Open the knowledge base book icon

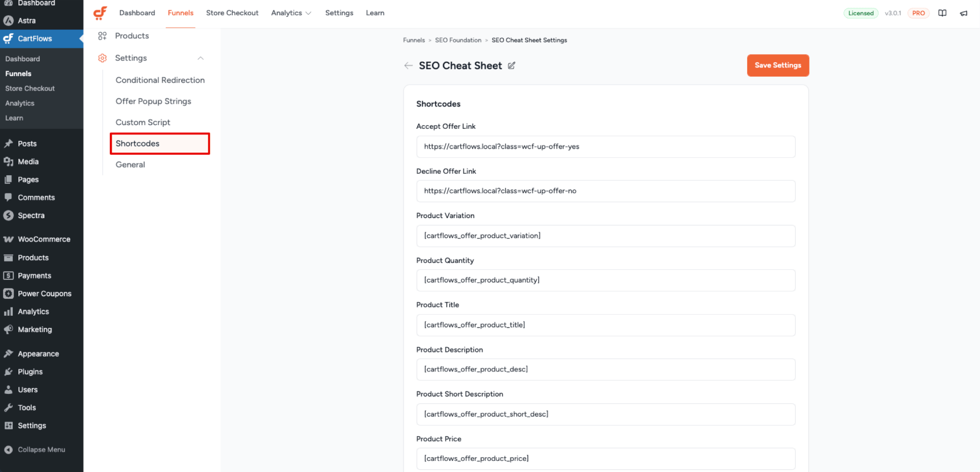942,13
